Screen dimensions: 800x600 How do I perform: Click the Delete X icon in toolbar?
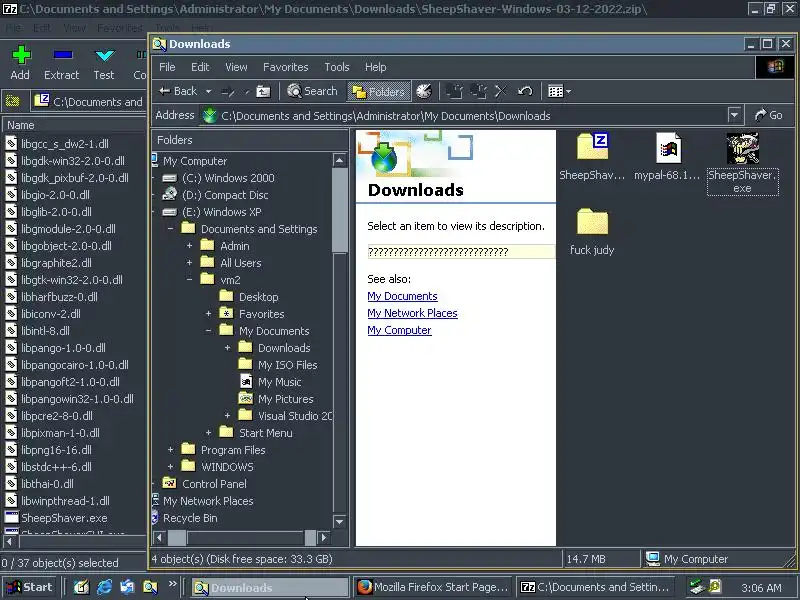click(501, 91)
